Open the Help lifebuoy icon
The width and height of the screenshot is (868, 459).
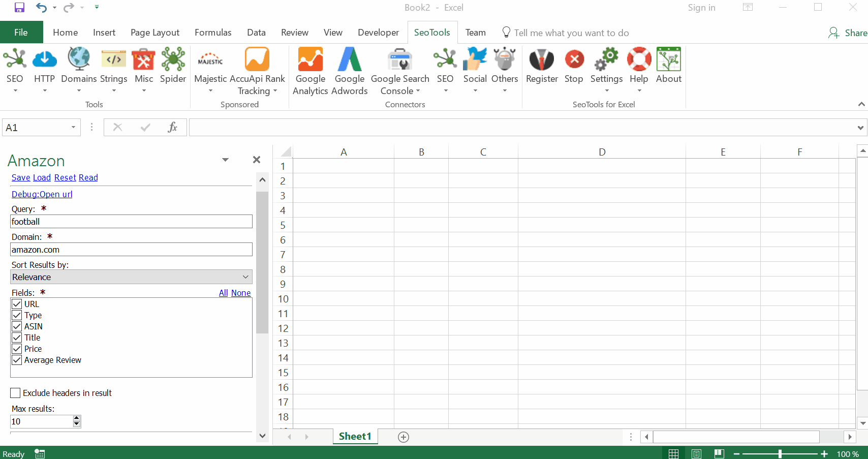point(639,59)
